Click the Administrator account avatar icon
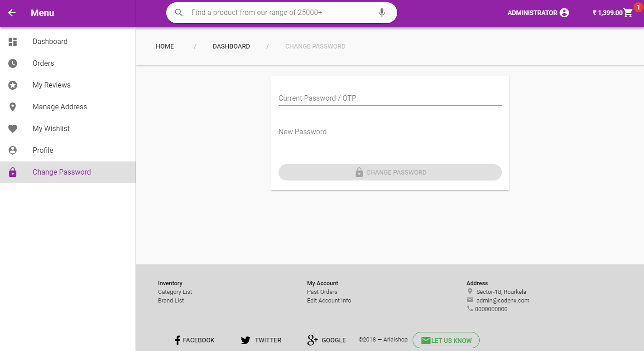This screenshot has width=644, height=351. [x=564, y=13]
